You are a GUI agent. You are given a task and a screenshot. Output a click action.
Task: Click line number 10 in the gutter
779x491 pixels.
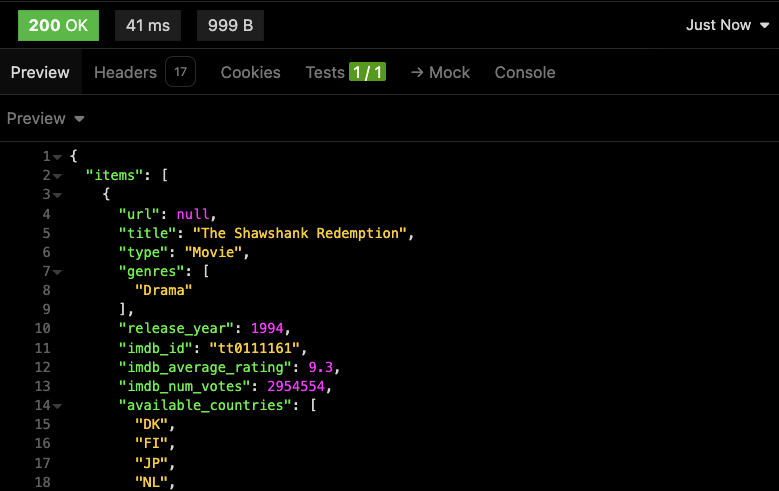pos(43,328)
